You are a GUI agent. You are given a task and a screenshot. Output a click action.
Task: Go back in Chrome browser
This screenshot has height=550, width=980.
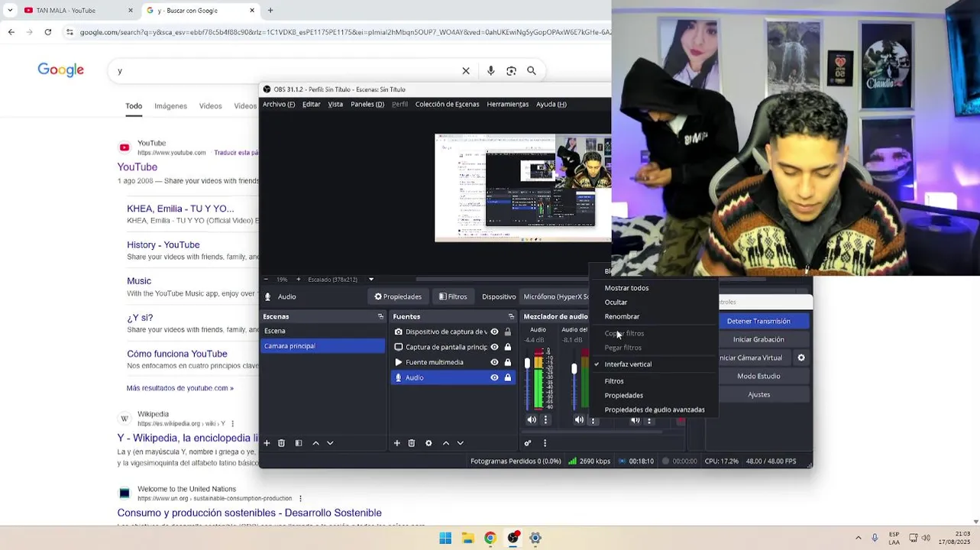tap(11, 32)
